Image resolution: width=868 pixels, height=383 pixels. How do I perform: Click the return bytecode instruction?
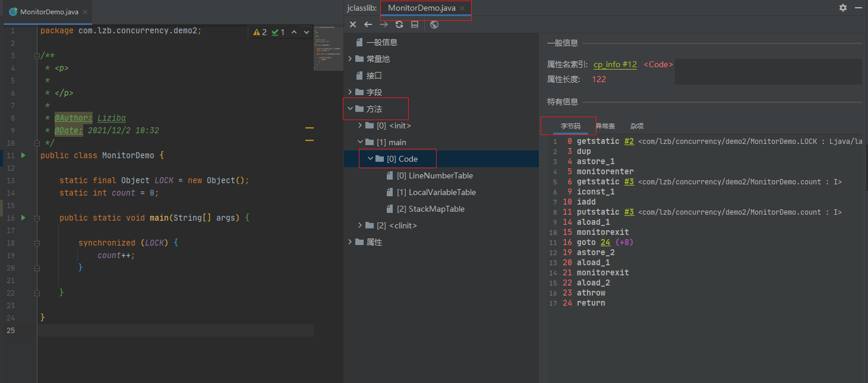tap(591, 303)
